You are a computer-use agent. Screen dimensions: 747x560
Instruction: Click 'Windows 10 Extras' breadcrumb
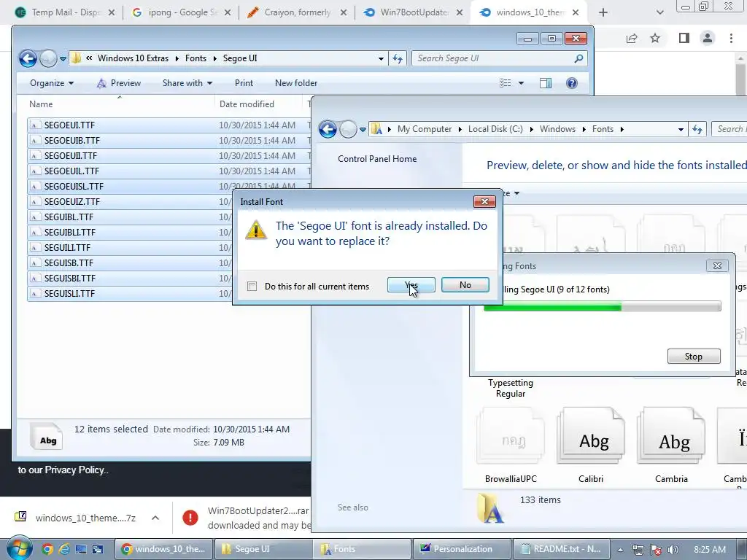(133, 58)
